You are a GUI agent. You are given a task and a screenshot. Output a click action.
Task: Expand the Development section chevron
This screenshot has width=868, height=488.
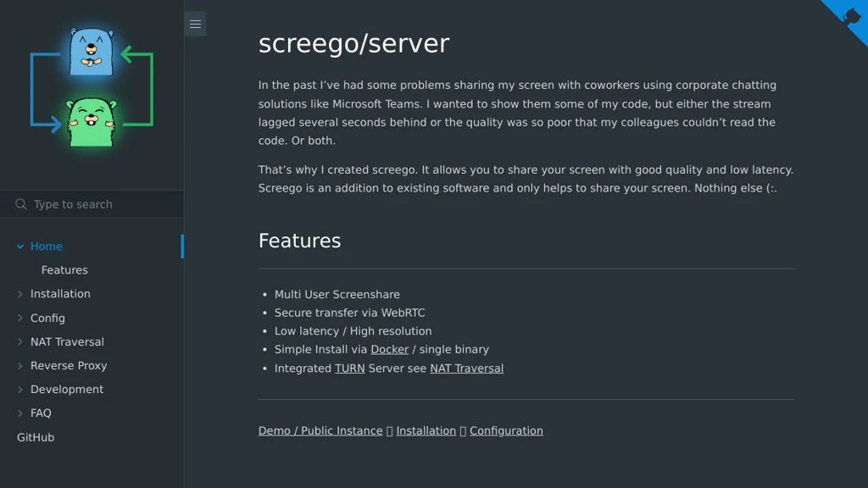click(x=20, y=390)
